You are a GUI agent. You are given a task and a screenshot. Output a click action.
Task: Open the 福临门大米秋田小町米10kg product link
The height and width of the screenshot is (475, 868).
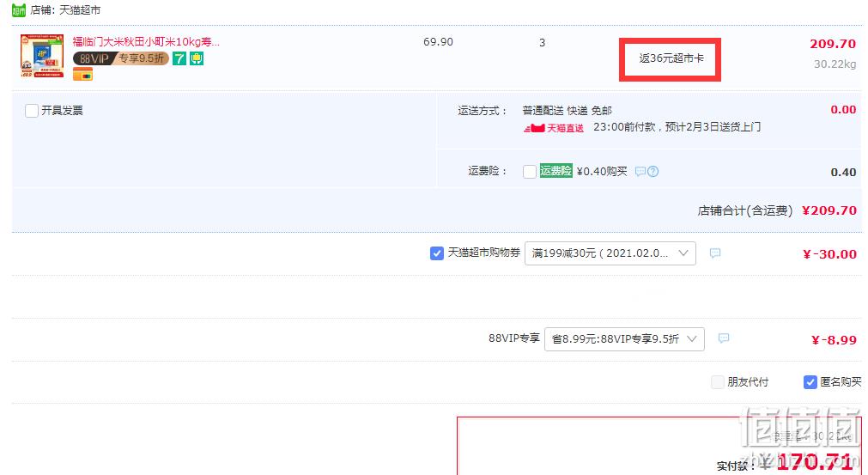click(x=146, y=41)
